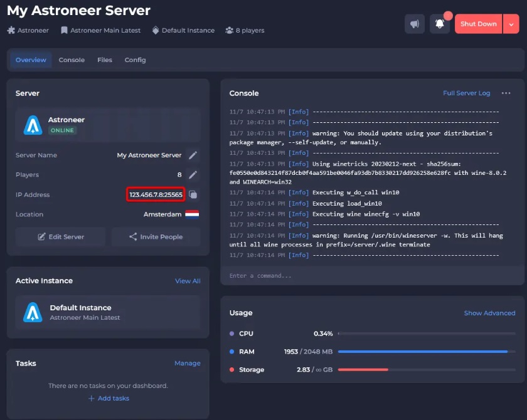Viewport: 527px width, 420px height.
Task: Open the Full Server Log link
Action: [x=467, y=93]
